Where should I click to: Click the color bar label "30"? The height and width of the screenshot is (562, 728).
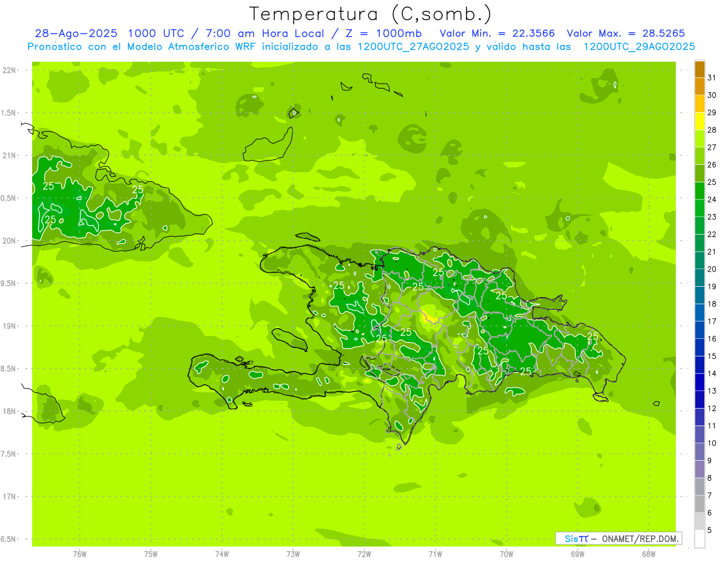click(712, 95)
